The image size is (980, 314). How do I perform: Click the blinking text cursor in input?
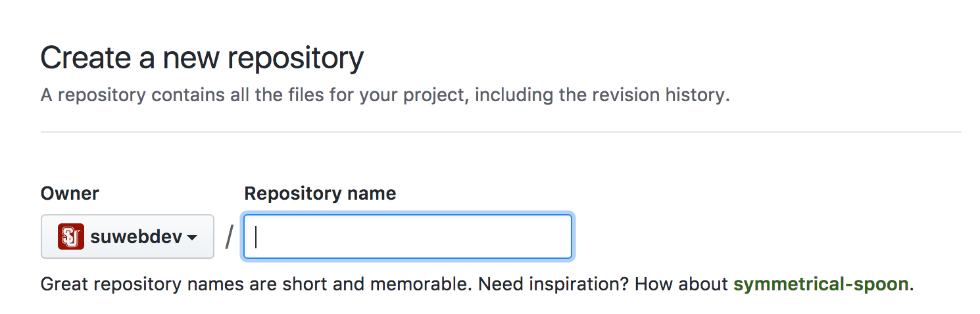point(256,237)
